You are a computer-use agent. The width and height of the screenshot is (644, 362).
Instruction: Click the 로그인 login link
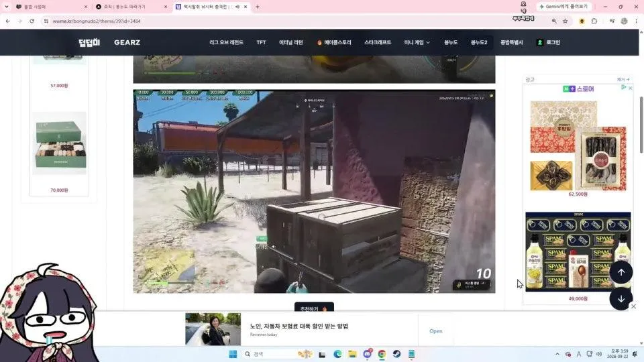[x=548, y=42]
